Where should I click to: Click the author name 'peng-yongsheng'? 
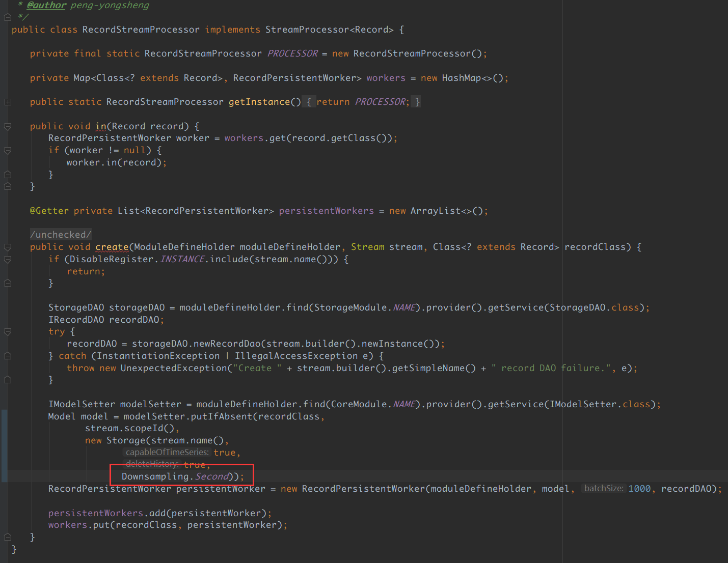point(110,5)
